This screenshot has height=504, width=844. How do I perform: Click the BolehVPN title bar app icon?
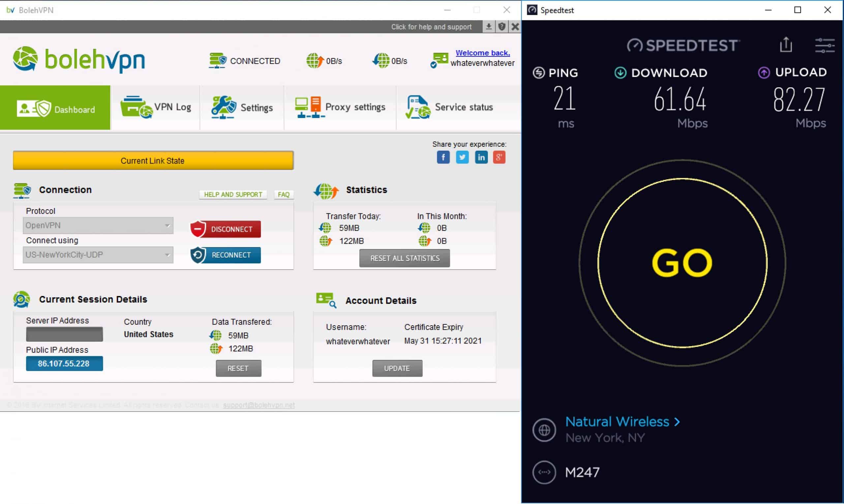tap(11, 10)
